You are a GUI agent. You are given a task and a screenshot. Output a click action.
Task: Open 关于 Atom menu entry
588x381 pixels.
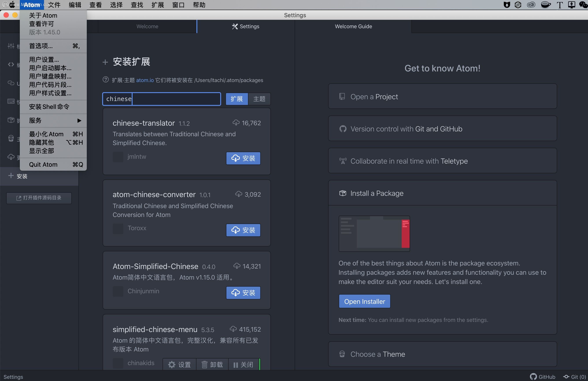[53, 15]
